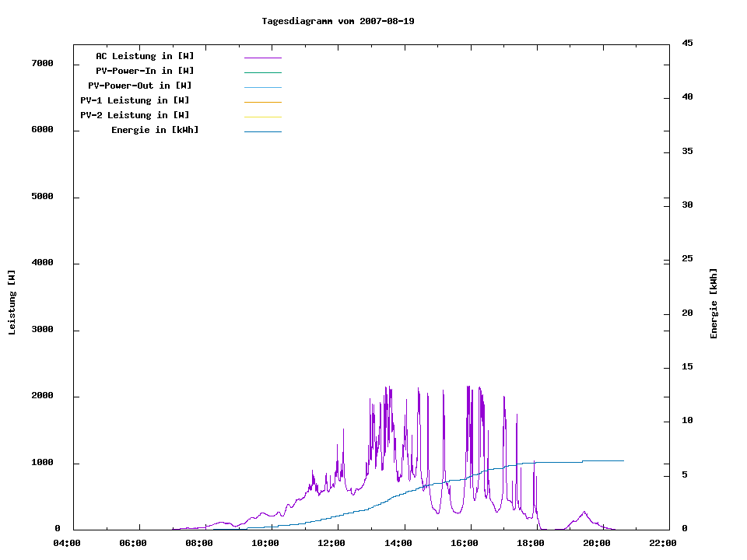Image resolution: width=747 pixels, height=560 pixels.
Task: Select the 25 tick label on energy axis
Action: (x=687, y=258)
